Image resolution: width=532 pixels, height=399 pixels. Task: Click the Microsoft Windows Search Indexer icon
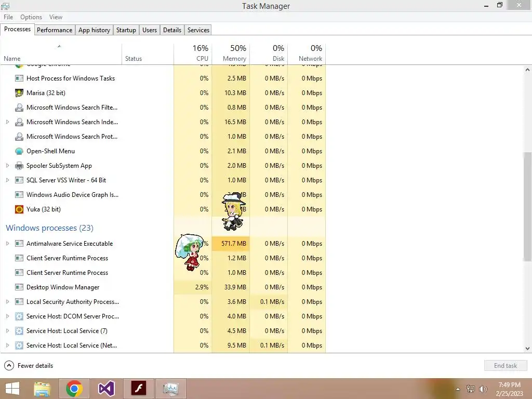(19, 122)
